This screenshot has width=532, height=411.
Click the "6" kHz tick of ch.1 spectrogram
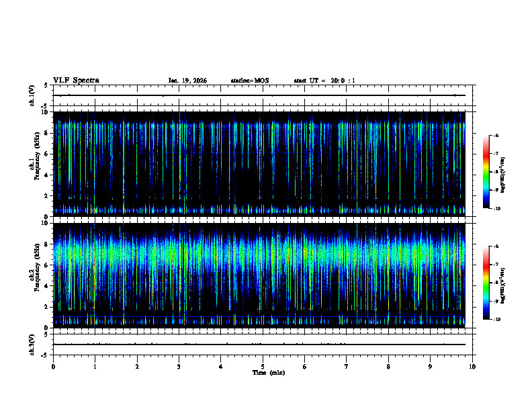point(46,154)
